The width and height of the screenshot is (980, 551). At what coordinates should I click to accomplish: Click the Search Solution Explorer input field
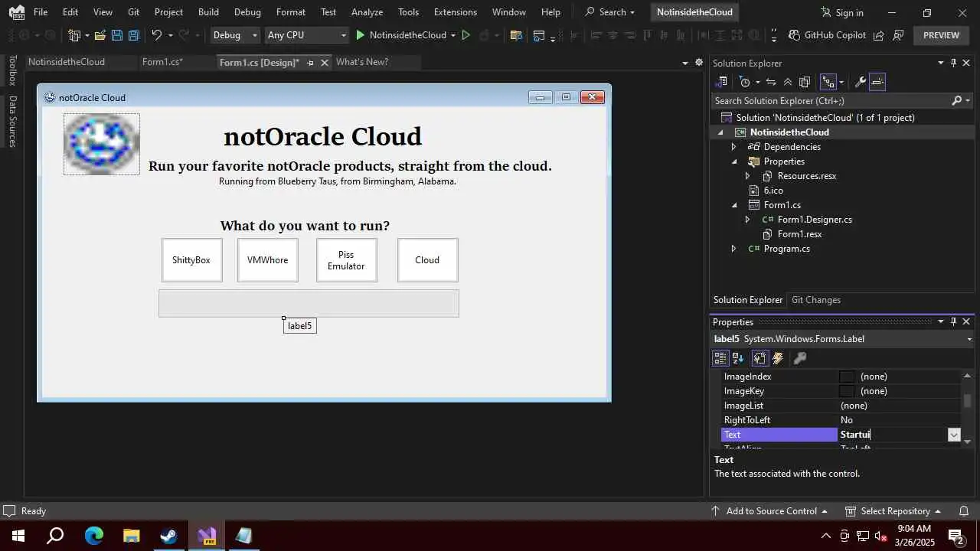[831, 101]
